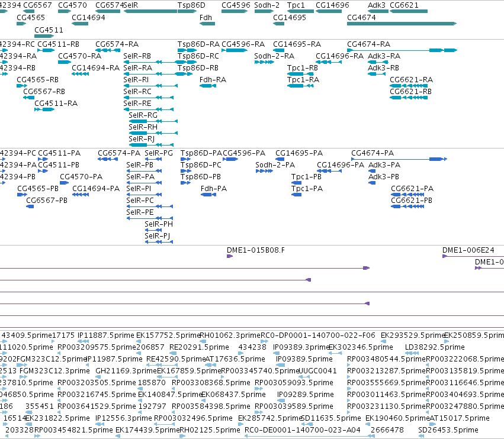Viewport: 504px width, 439px height.
Task: Select protein CG4674-PA
Action: (x=399, y=159)
